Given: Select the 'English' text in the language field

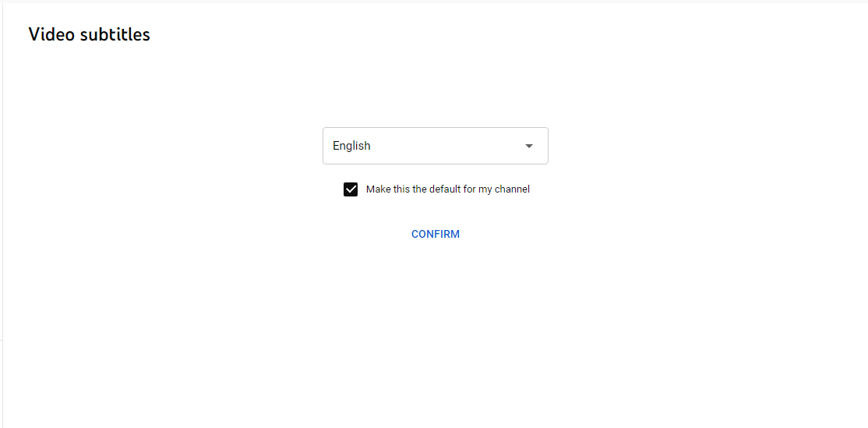Looking at the screenshot, I should pos(351,146).
